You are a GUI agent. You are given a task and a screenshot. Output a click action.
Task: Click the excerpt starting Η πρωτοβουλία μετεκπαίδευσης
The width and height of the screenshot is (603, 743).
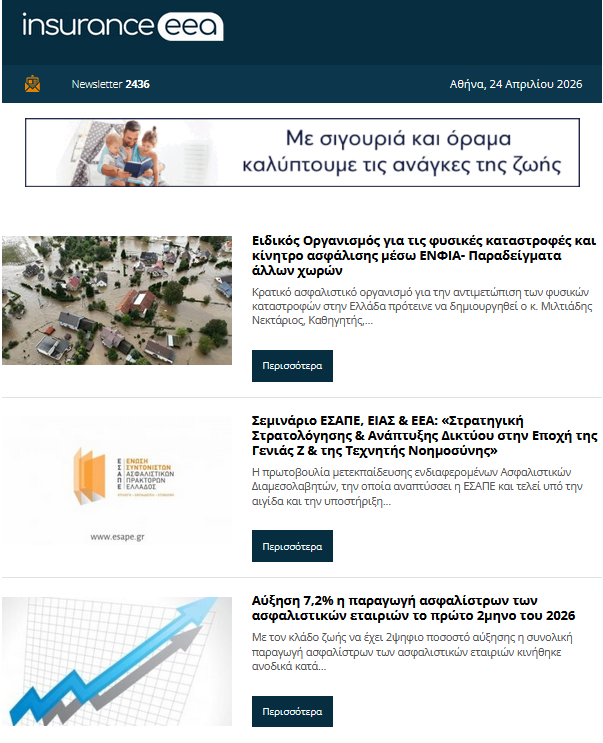[x=417, y=487]
